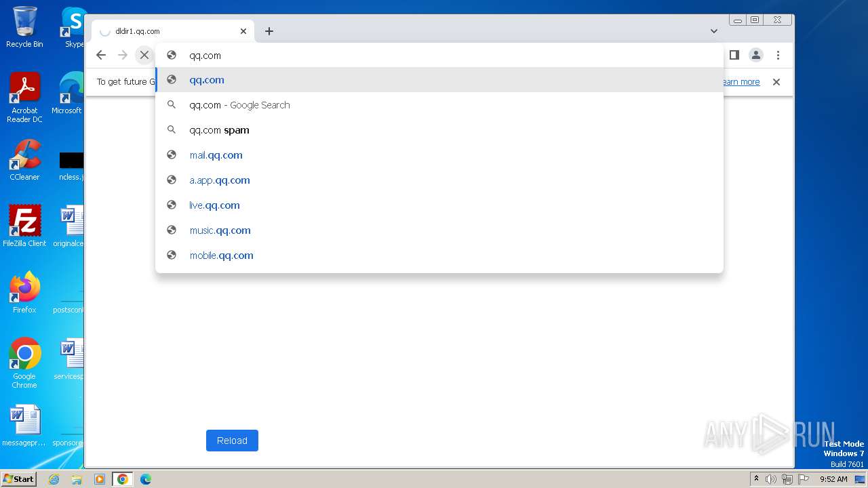
Task: Open the Recycle Bin desktop icon
Action: (x=24, y=27)
